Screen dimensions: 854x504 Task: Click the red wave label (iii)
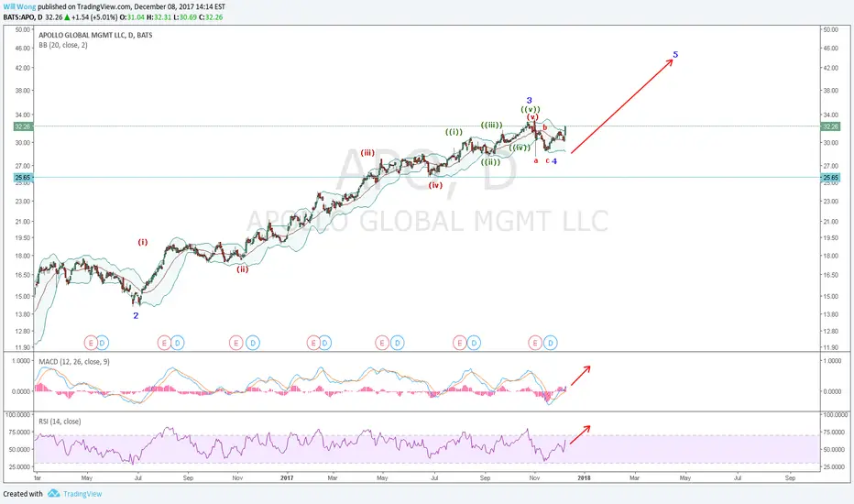click(367, 152)
